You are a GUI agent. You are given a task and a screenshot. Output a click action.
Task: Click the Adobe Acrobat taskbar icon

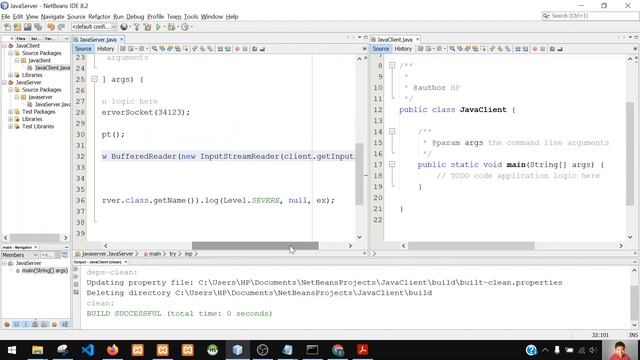pyautogui.click(x=362, y=350)
